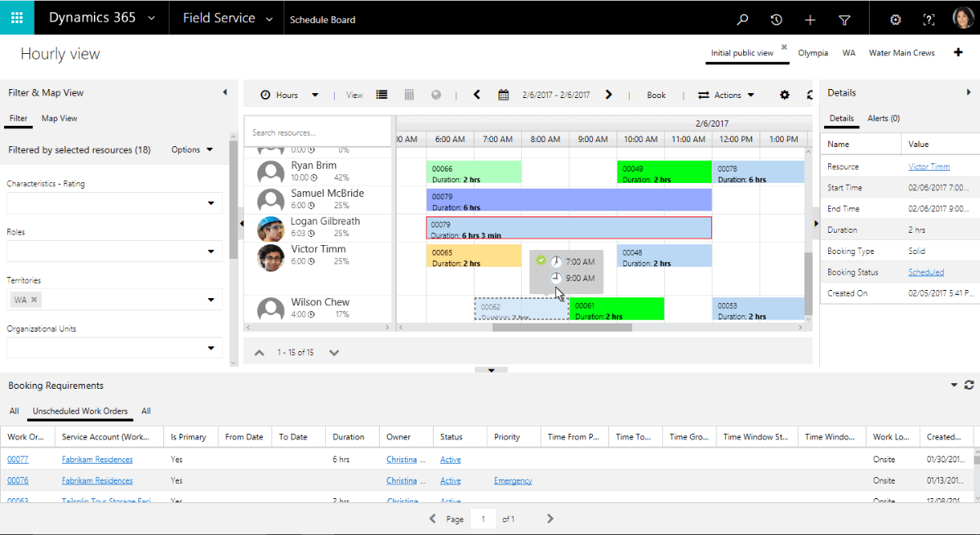
Task: Click the Book button
Action: [656, 95]
